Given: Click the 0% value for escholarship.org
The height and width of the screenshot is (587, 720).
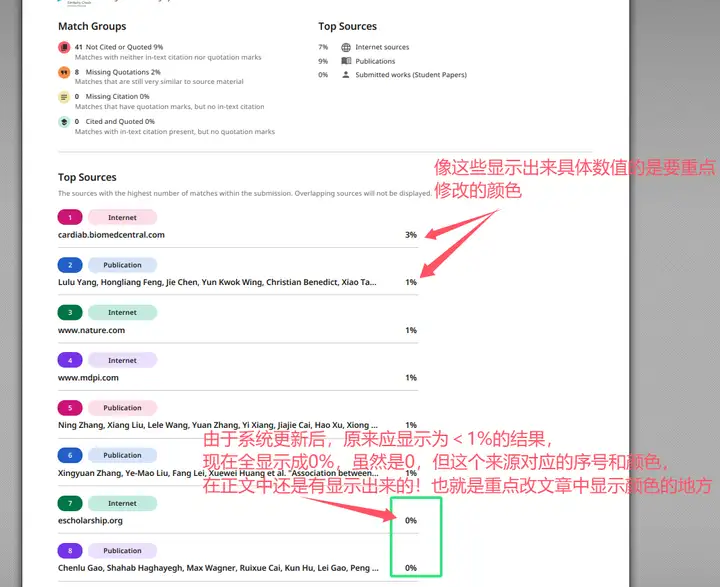Looking at the screenshot, I should pos(411,520).
